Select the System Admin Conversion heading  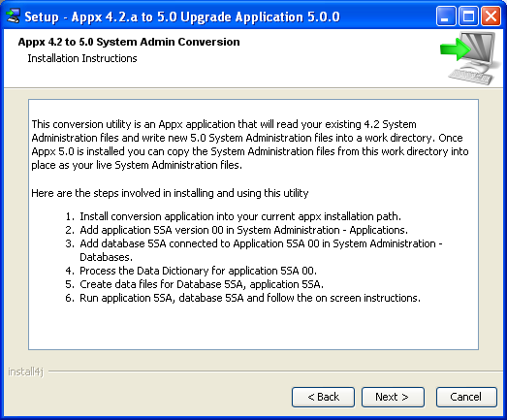click(129, 42)
